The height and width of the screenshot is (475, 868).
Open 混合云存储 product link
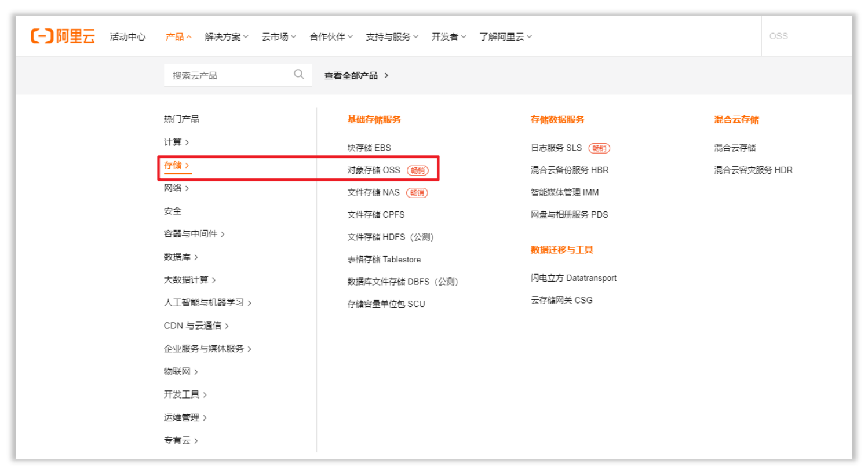735,148
